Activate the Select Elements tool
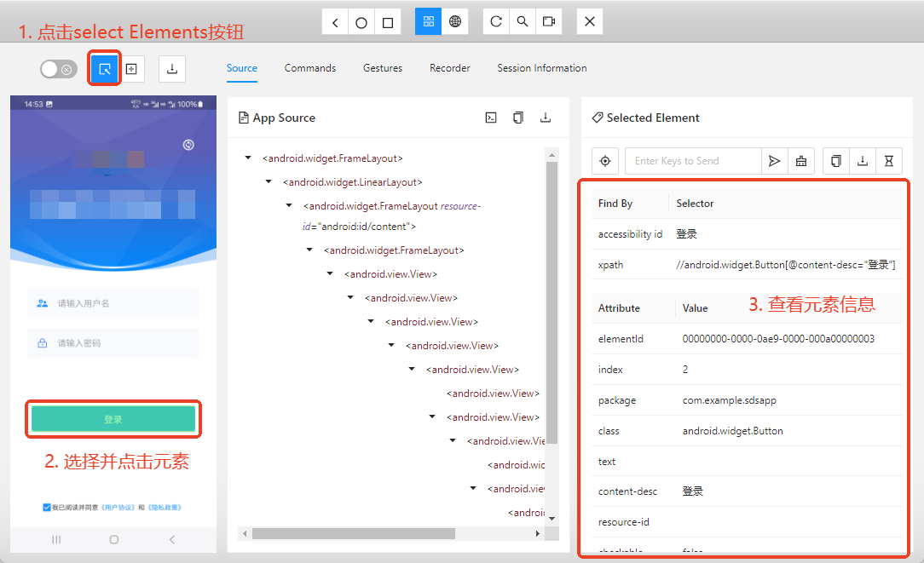The width and height of the screenshot is (924, 563). (x=104, y=69)
